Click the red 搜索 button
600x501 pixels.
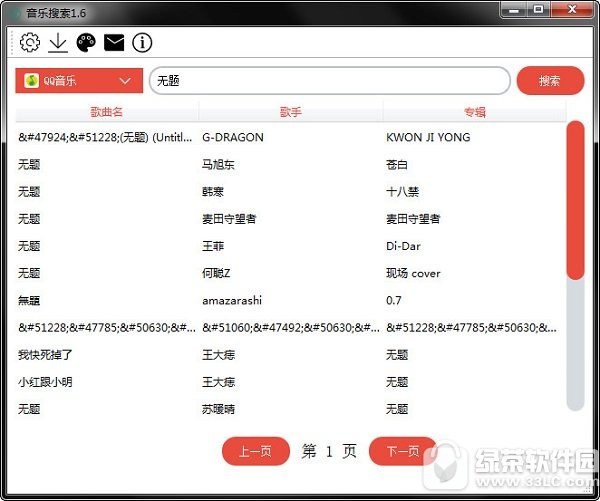click(550, 81)
